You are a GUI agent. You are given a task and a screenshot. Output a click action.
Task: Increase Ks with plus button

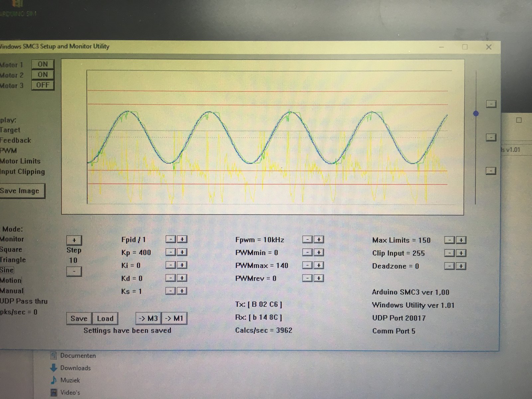(182, 291)
